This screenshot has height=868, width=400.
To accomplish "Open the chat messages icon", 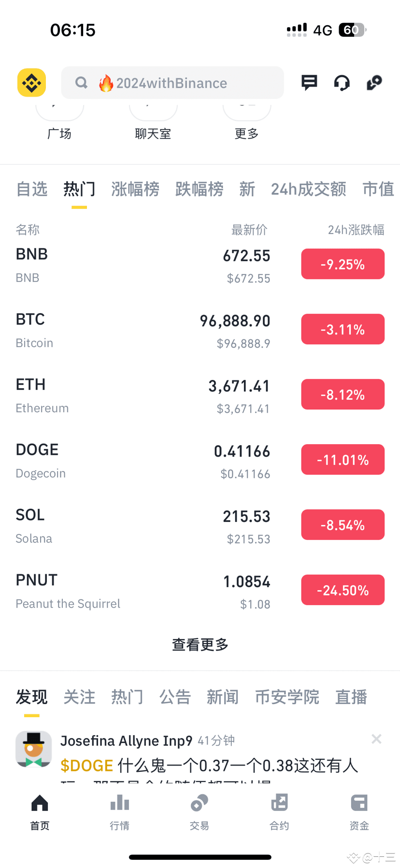I will pos(309,83).
